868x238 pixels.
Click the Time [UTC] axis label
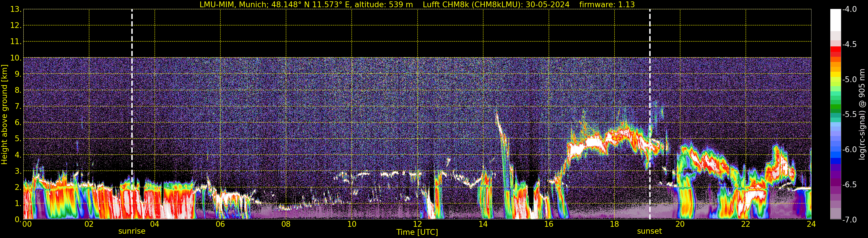(x=417, y=232)
